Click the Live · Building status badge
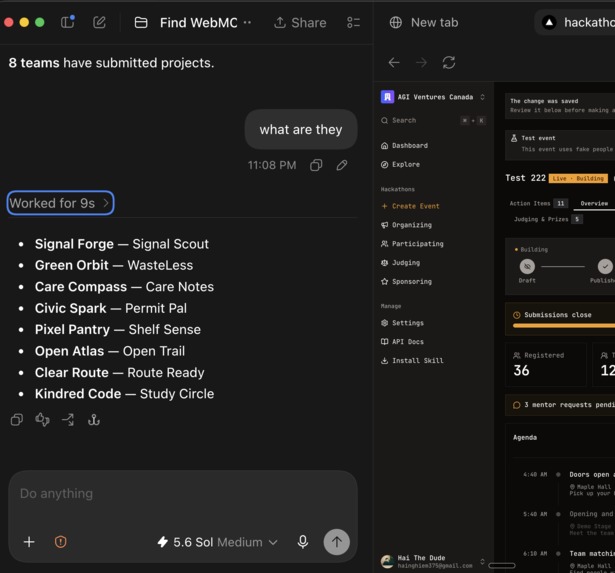The height and width of the screenshot is (573, 615). (x=578, y=178)
